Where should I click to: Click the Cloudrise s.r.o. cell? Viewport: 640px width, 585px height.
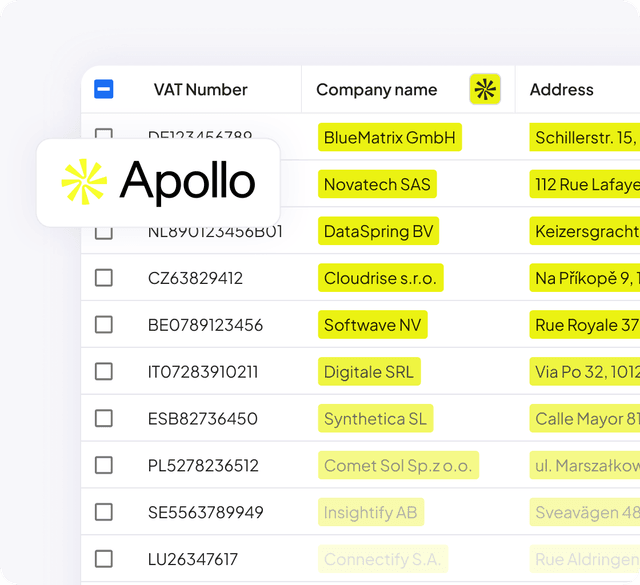coord(380,278)
